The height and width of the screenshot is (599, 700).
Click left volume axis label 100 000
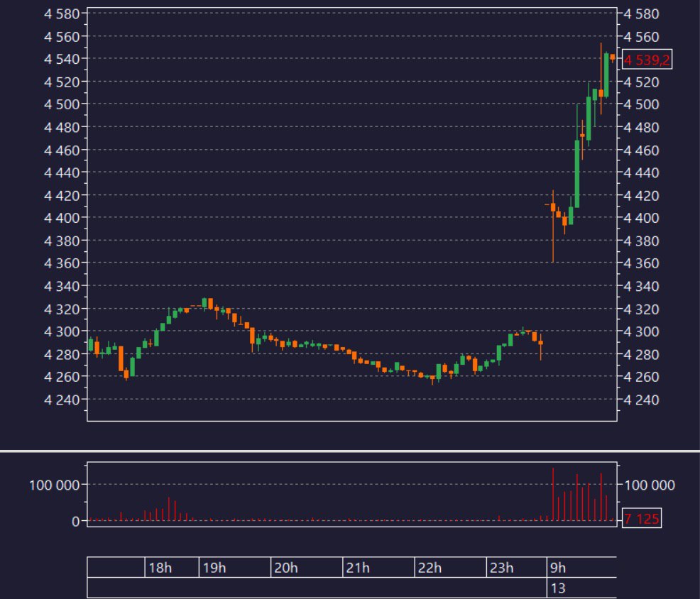(55, 485)
